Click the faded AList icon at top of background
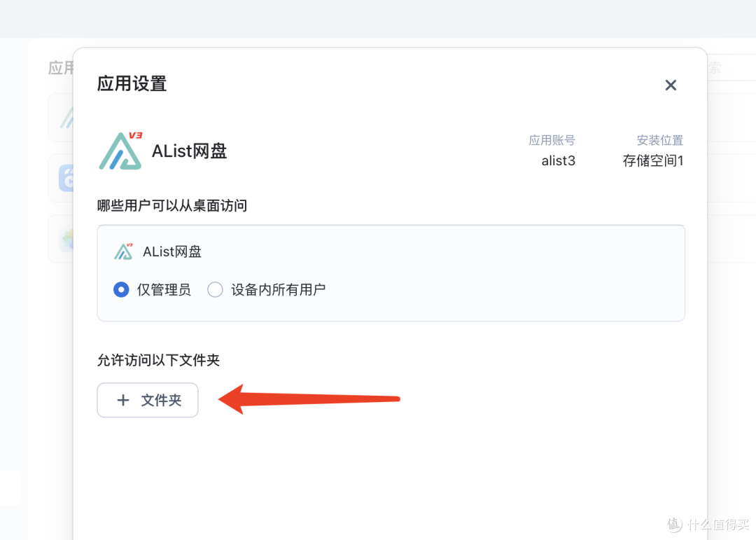Image resolution: width=756 pixels, height=540 pixels. pyautogui.click(x=67, y=117)
